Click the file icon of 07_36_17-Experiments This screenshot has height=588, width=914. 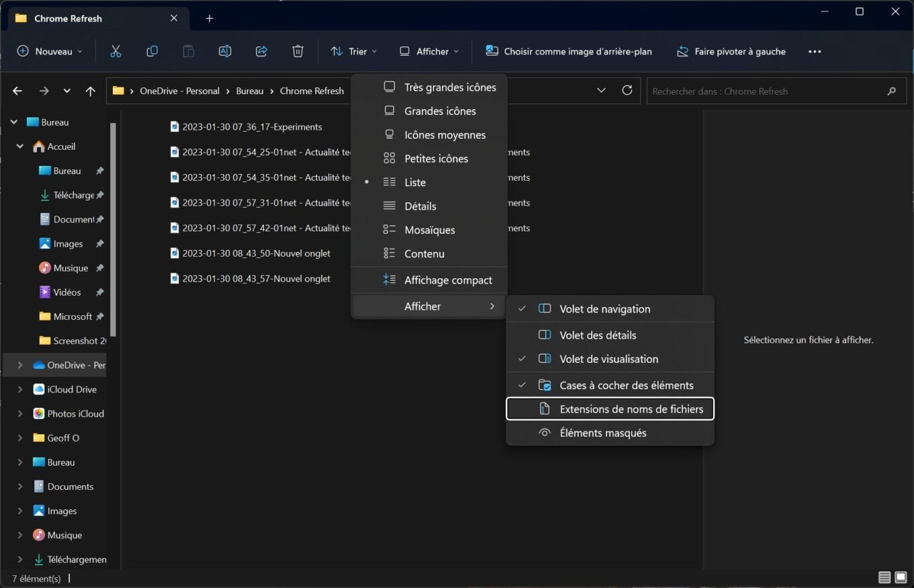(175, 126)
